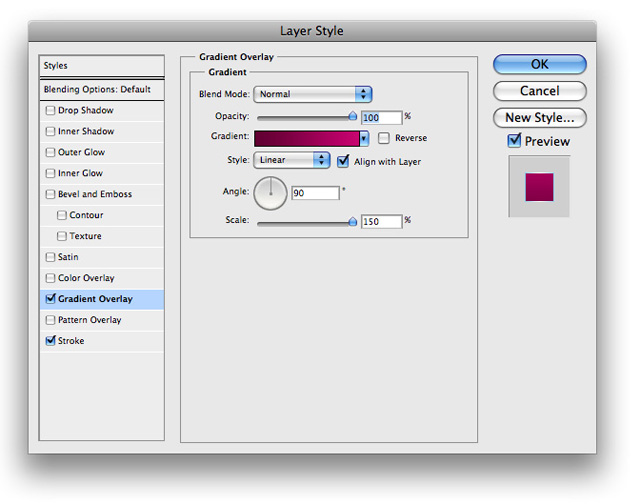Tick the Inner Glow checkbox
Screen dimensions: 640x504
(50, 173)
